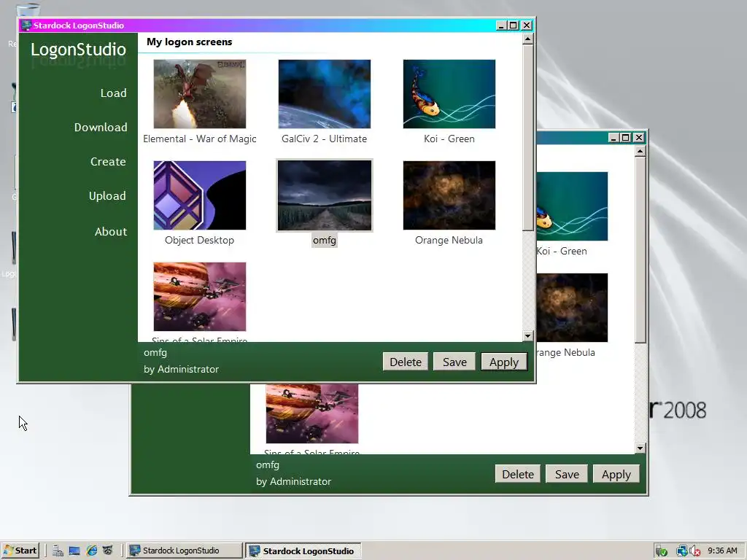Click the 'Object Desktop' caption text
This screenshot has width=747, height=560.
200,240
